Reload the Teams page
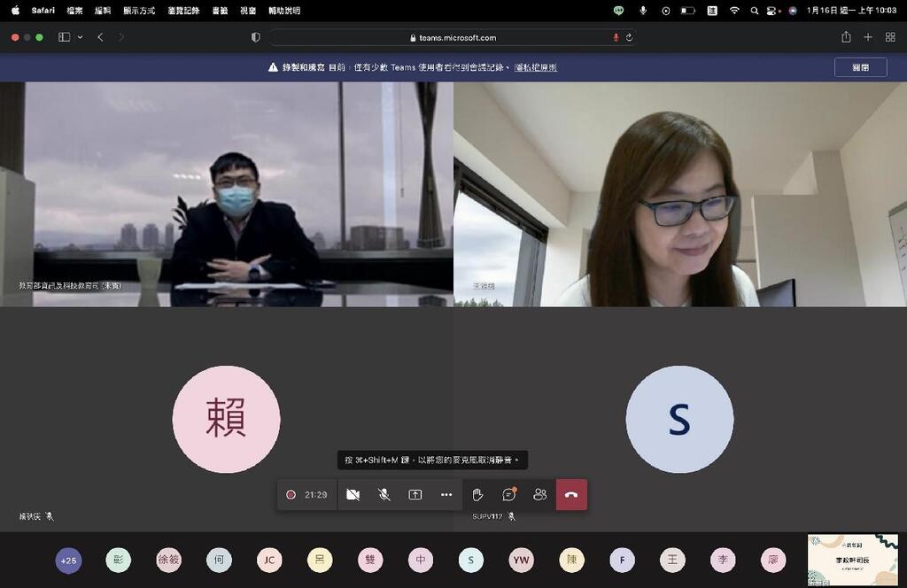 click(629, 37)
